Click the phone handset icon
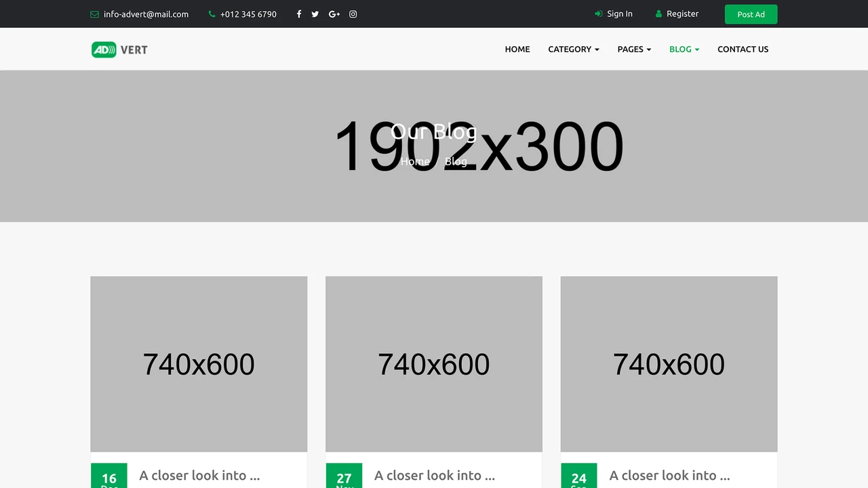The width and height of the screenshot is (868, 488). point(212,14)
